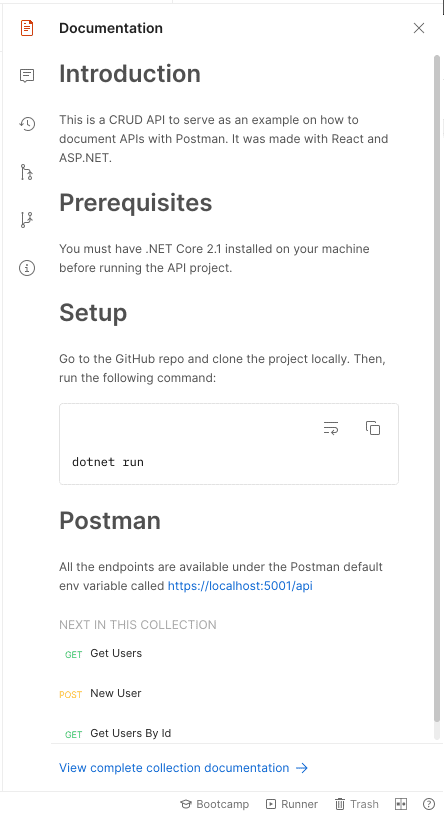Open the Pull requests icon

point(27,172)
